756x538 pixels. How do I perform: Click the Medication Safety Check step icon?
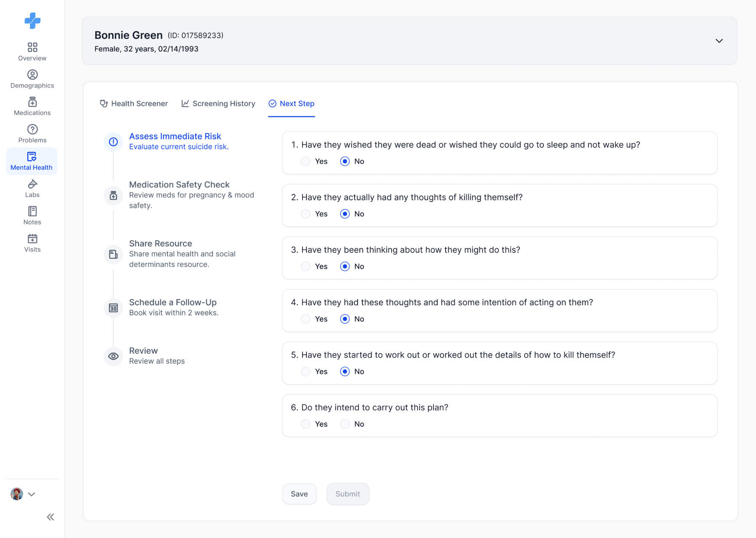[113, 196]
